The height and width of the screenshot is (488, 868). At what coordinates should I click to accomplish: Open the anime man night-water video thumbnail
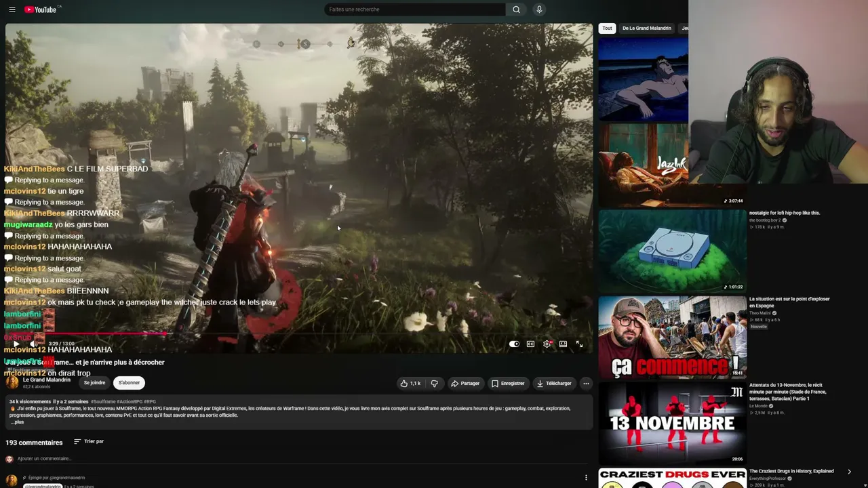(x=643, y=79)
